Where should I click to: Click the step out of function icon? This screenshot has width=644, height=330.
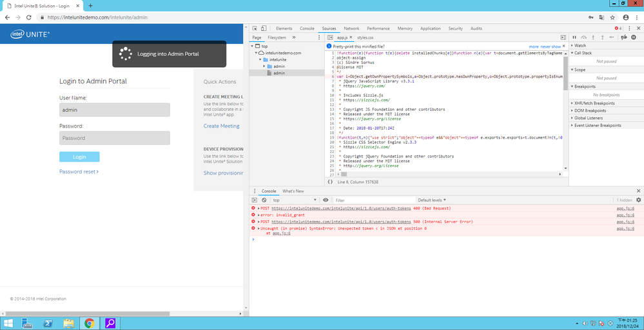coord(603,37)
